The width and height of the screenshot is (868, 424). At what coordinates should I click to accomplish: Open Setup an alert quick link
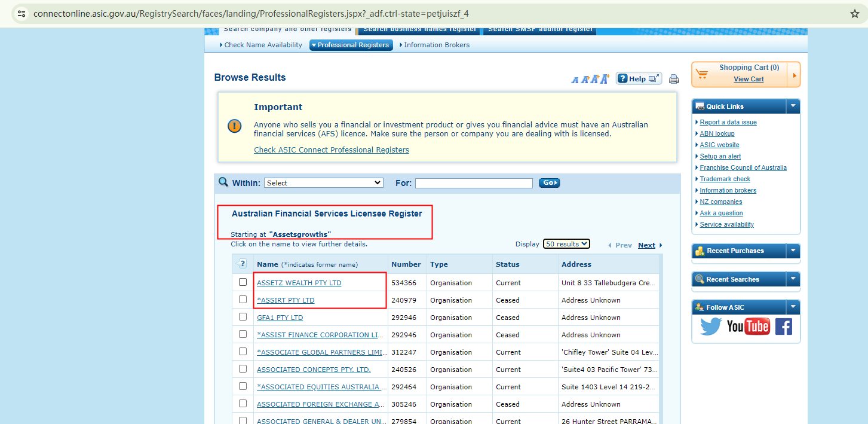pos(720,156)
